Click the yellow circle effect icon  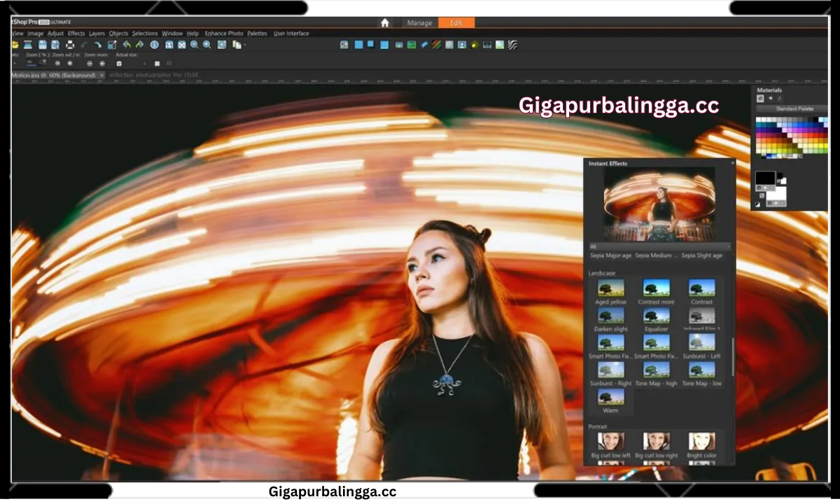coord(475,45)
